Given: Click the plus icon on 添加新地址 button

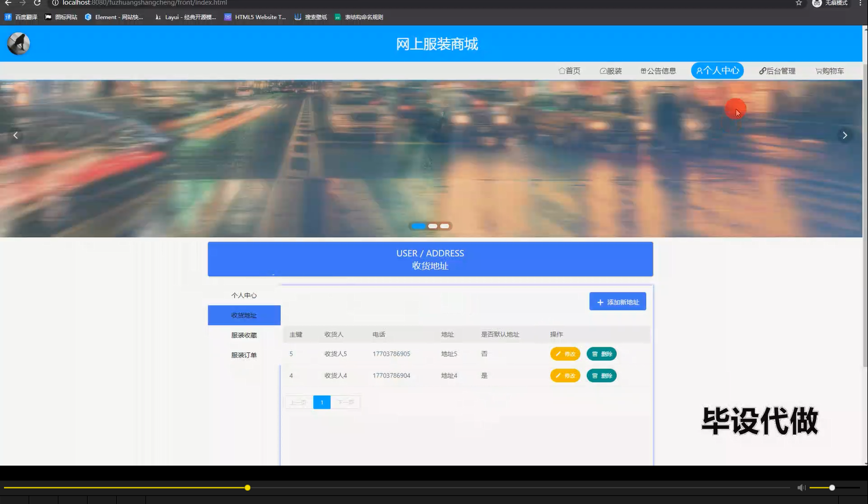Looking at the screenshot, I should (600, 301).
